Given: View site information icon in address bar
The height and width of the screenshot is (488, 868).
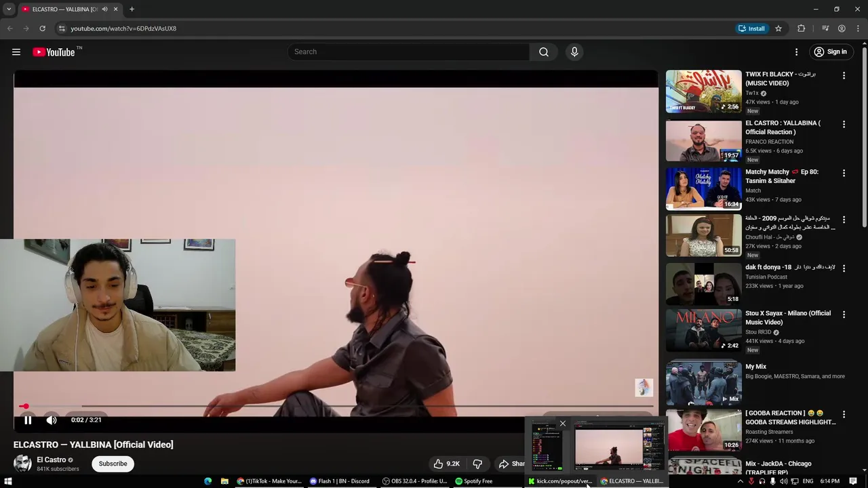Looking at the screenshot, I should point(62,28).
